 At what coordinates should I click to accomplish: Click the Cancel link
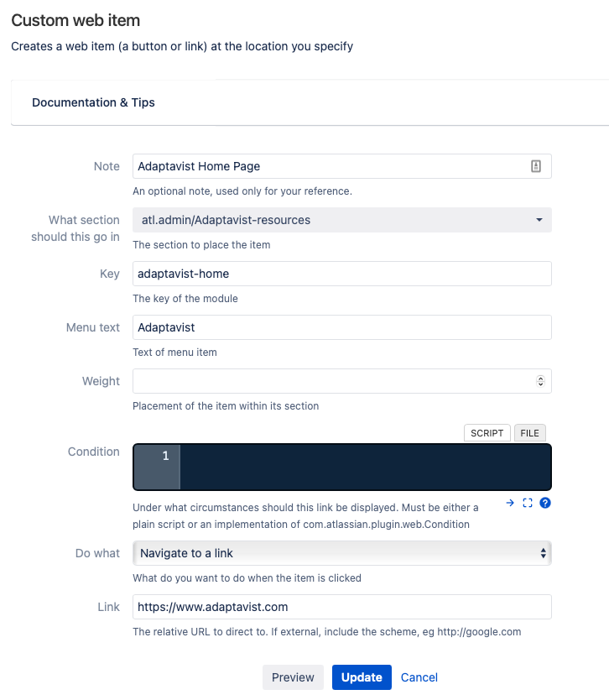[419, 677]
